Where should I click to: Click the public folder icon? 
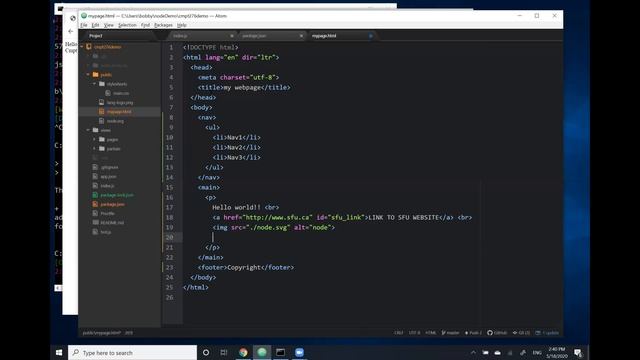point(96,75)
